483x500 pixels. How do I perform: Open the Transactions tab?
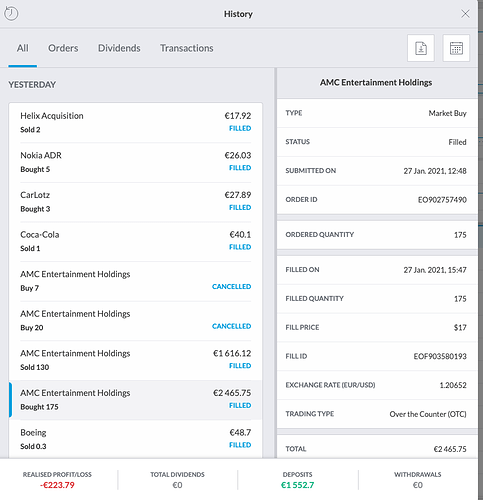point(187,48)
